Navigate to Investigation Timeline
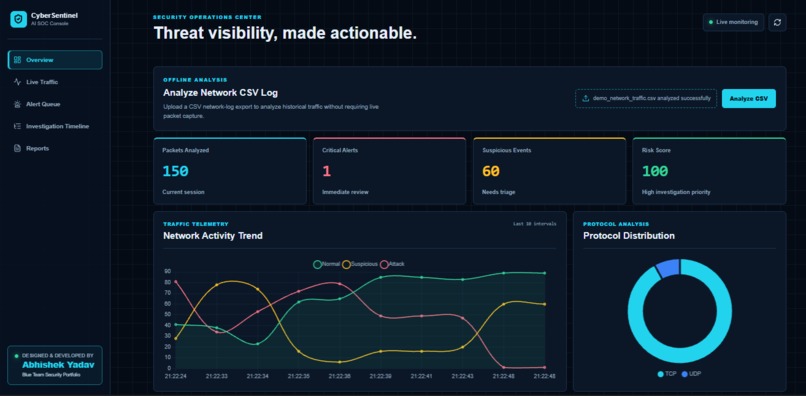The height and width of the screenshot is (396, 806). tap(55, 126)
